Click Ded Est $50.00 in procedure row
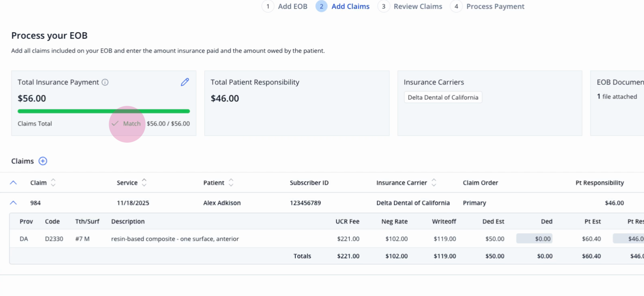The height and width of the screenshot is (296, 644). (495, 239)
